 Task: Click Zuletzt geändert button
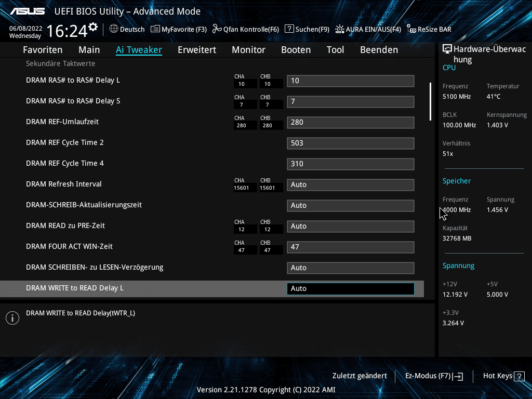pos(360,376)
